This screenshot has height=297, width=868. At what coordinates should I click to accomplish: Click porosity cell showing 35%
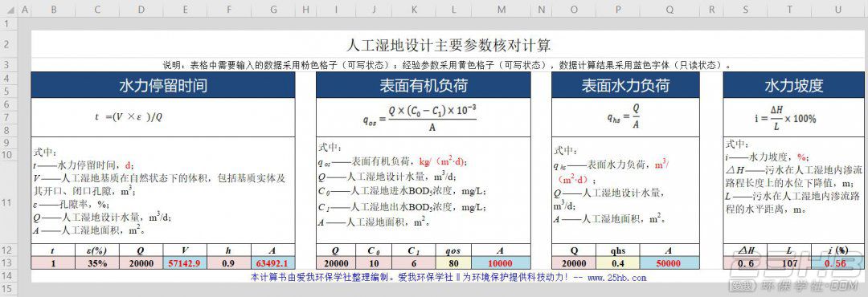(97, 263)
